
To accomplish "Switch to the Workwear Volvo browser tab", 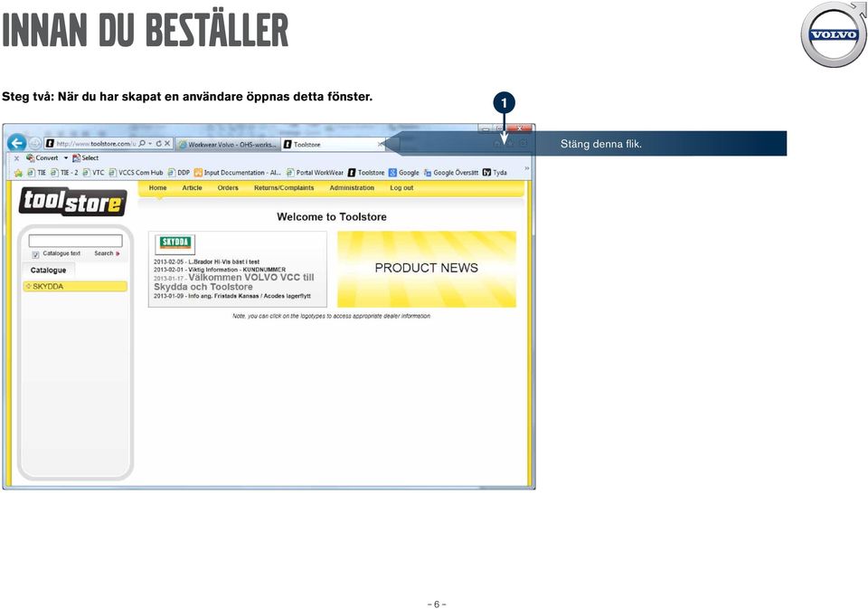I will click(228, 144).
